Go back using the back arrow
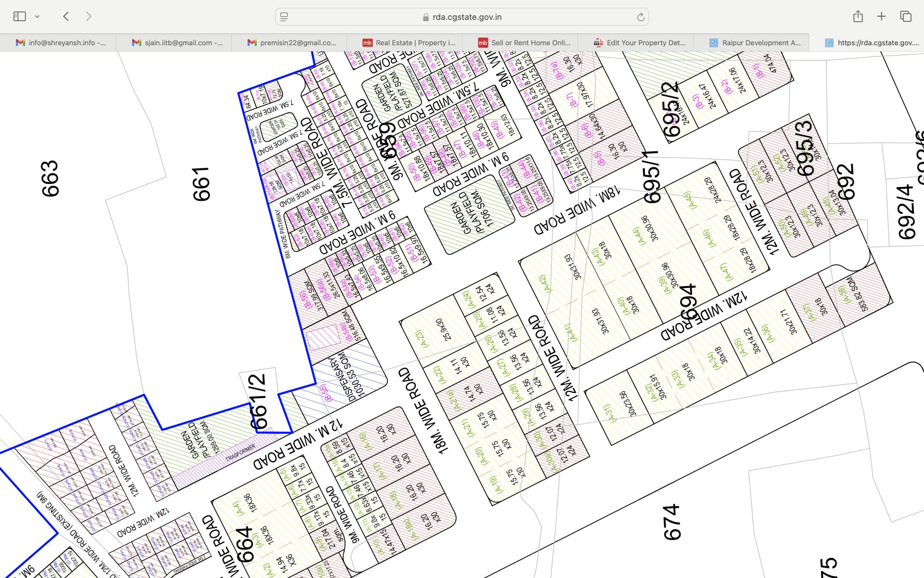Image resolution: width=924 pixels, height=578 pixels. pos(66,16)
